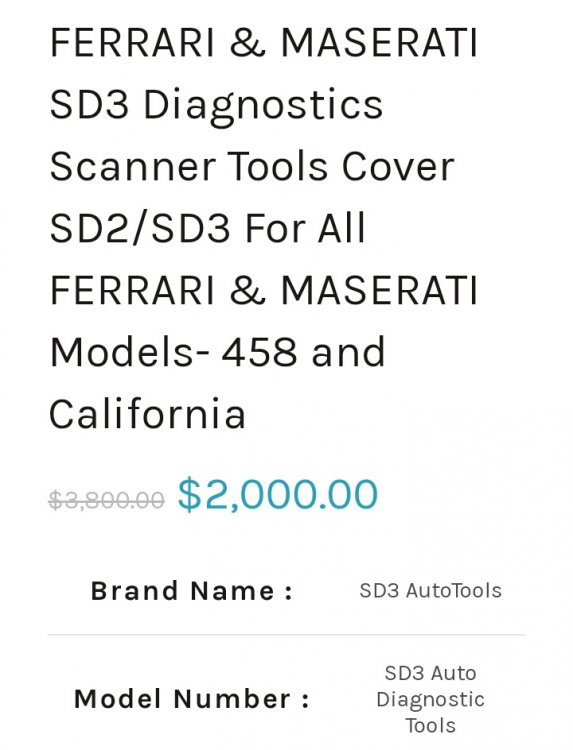Click the blue $2,000.00 sale price
Screen dimensions: 573x750
point(278,494)
